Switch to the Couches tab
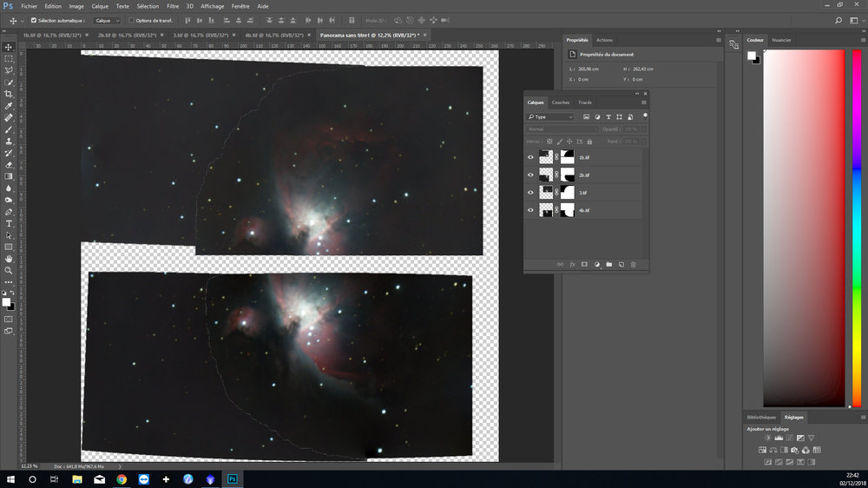Image resolution: width=868 pixels, height=488 pixels. click(x=560, y=102)
